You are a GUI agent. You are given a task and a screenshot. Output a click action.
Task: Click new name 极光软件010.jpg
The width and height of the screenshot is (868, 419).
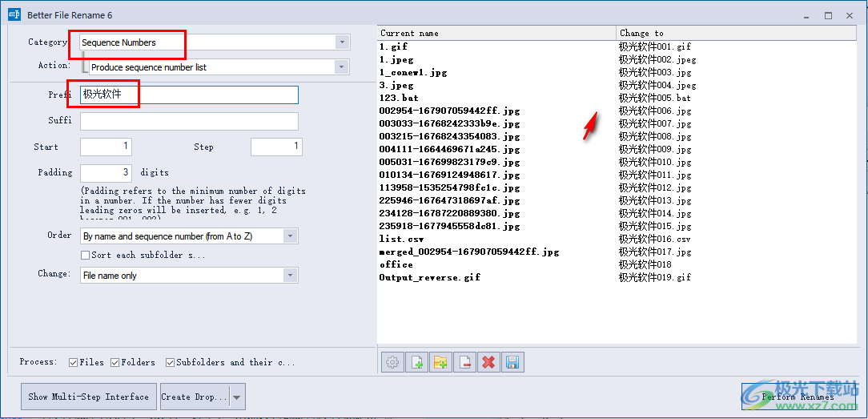[x=655, y=162]
